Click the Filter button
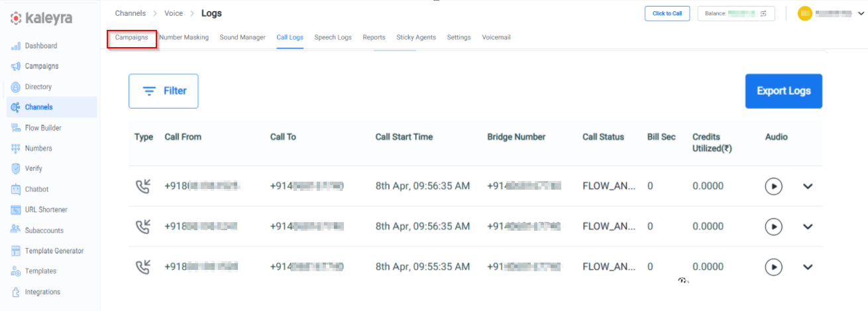868x311 pixels. 163,91
